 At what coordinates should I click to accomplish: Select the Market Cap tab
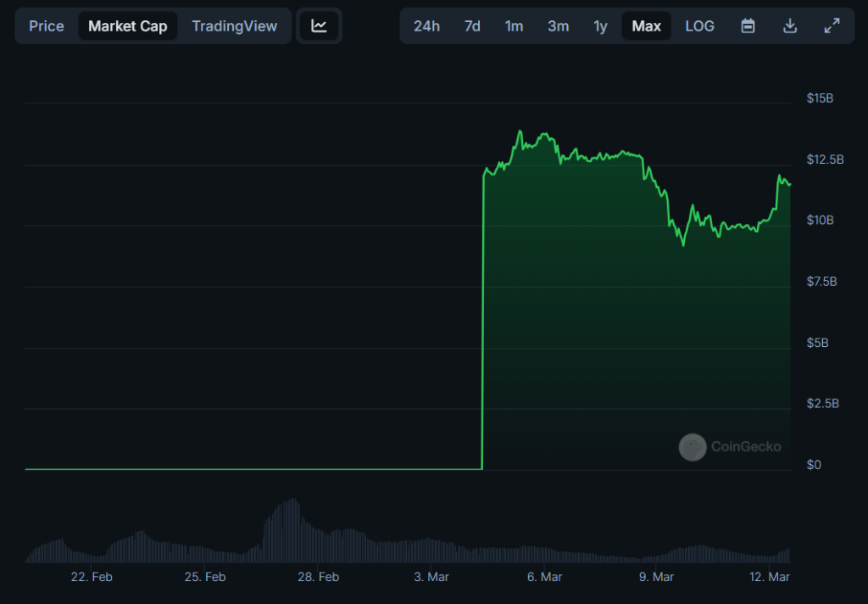coord(127,26)
